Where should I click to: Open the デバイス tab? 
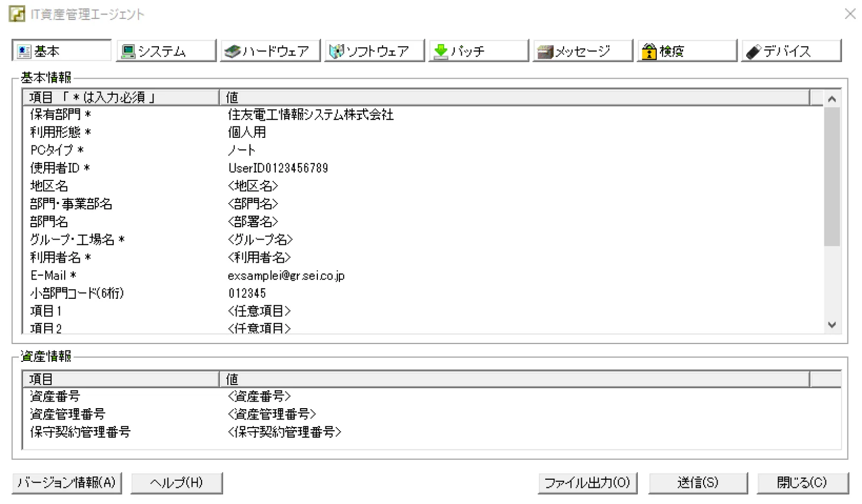coord(791,51)
